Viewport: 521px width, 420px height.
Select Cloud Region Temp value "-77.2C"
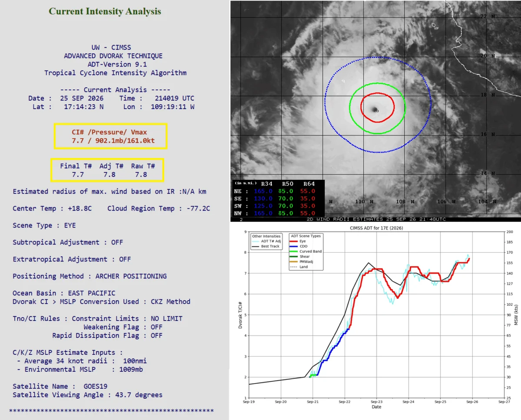coord(198,208)
